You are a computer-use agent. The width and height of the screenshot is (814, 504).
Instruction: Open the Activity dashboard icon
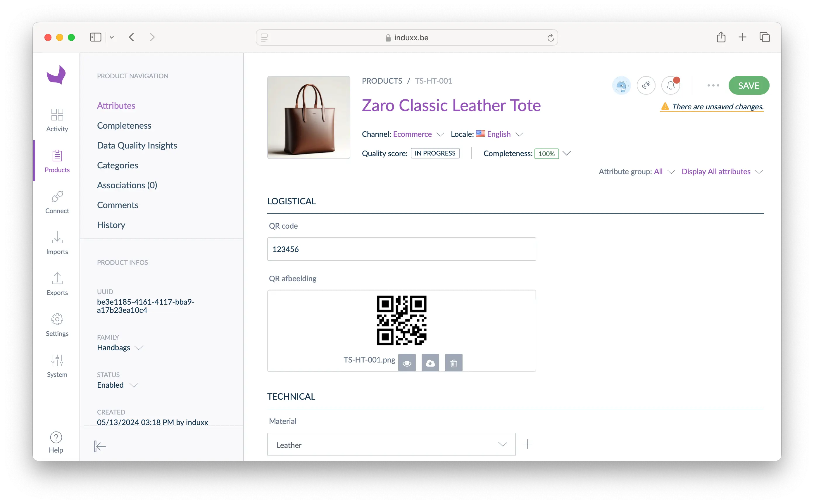(x=57, y=115)
